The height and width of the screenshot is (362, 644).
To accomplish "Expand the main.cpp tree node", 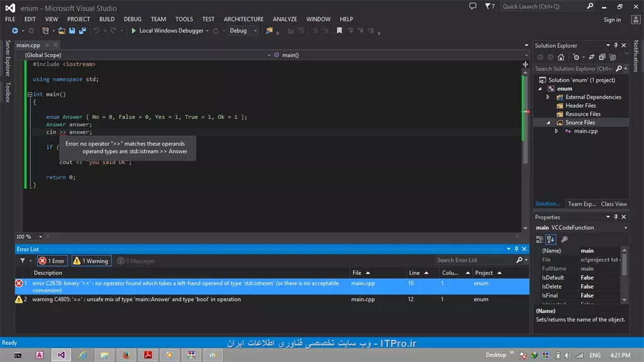I will [557, 131].
